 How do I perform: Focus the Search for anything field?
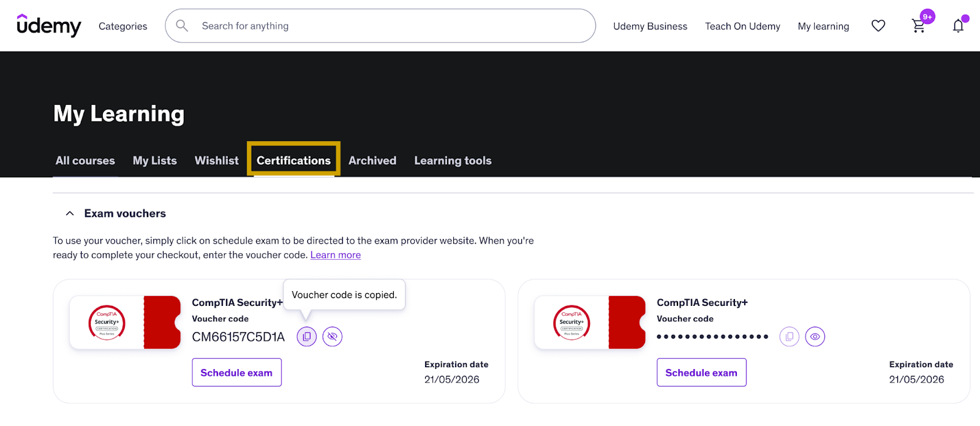click(380, 26)
